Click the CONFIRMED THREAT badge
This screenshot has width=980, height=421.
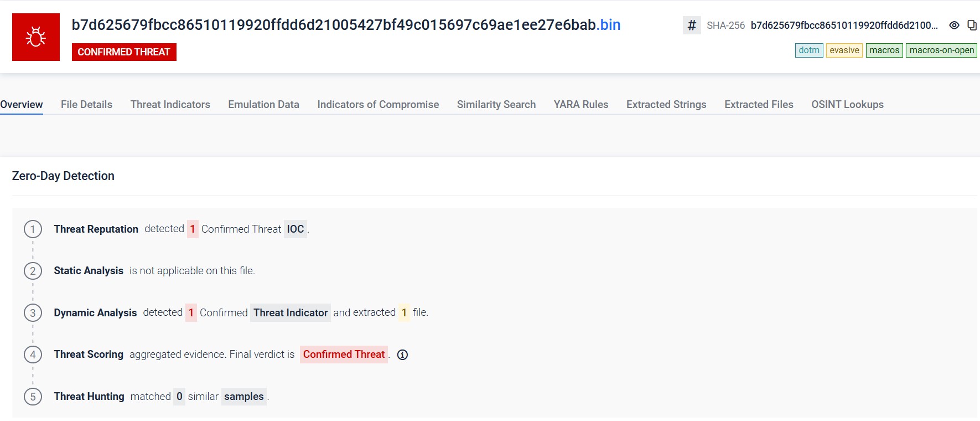click(124, 52)
